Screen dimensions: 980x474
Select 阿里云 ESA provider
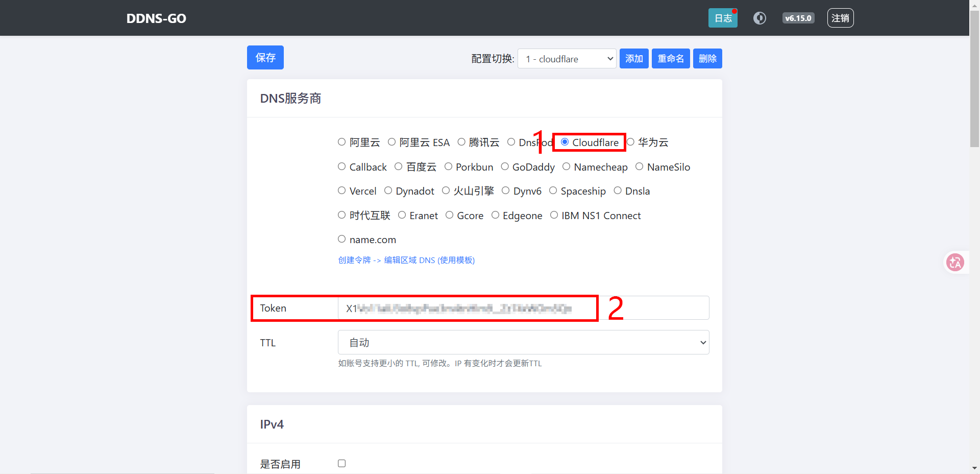[x=391, y=142]
